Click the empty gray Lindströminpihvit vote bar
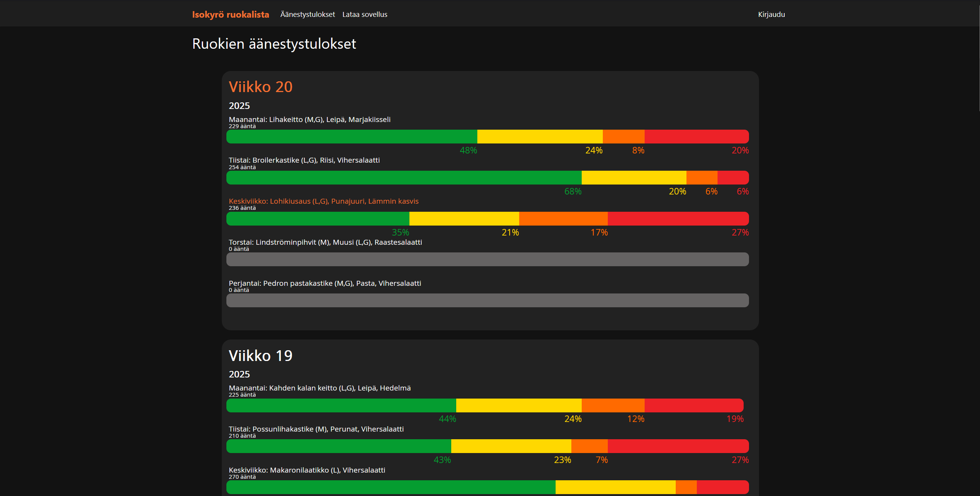 487,259
